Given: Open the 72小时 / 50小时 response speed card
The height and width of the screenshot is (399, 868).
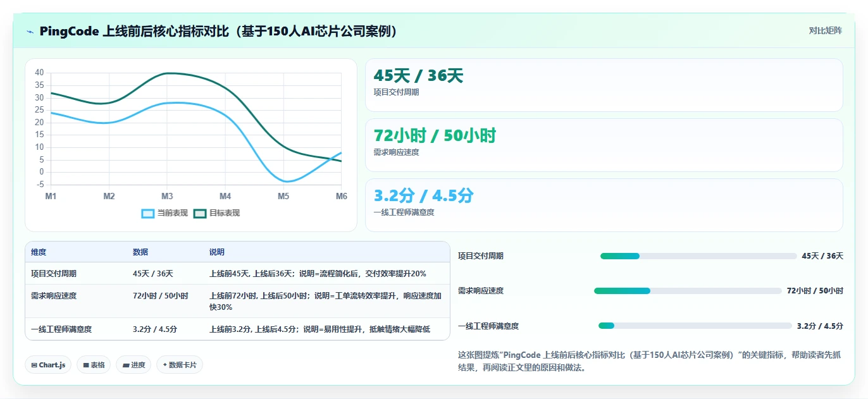Looking at the screenshot, I should point(604,145).
